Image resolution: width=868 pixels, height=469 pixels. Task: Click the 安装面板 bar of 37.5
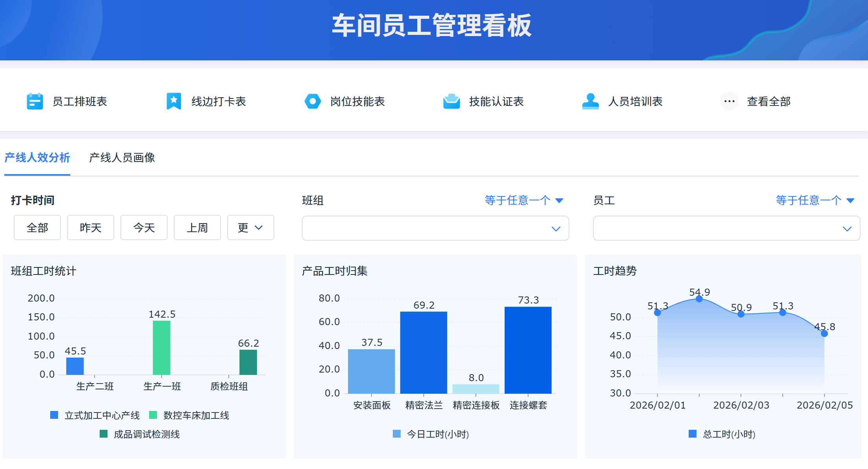(x=372, y=371)
